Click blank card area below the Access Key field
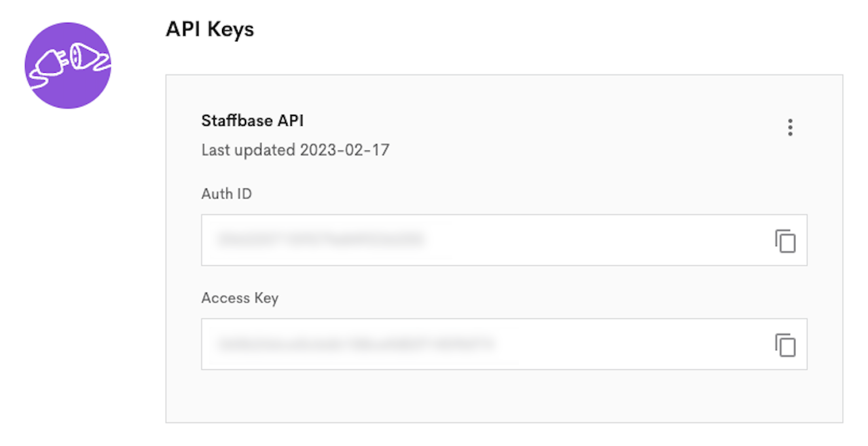Viewport: 868px width, 446px height. [504, 396]
